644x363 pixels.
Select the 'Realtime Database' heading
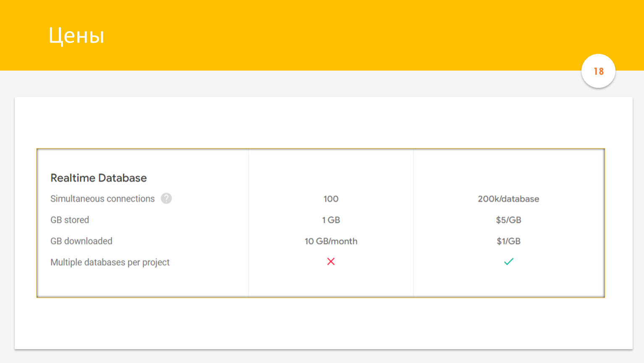(x=99, y=178)
